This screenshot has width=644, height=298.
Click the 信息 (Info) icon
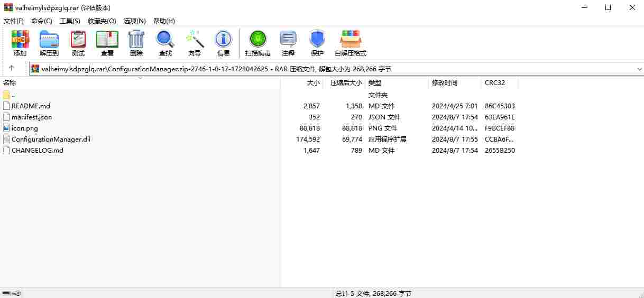click(224, 39)
